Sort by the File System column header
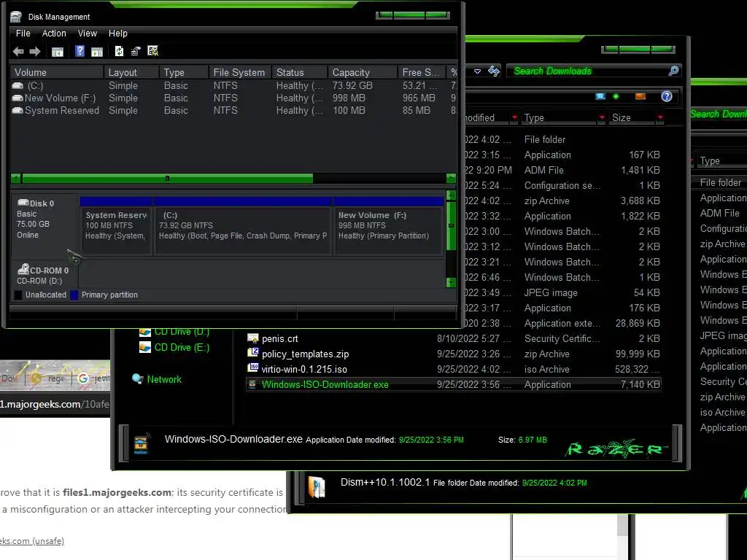The width and height of the screenshot is (747, 560). click(x=240, y=72)
